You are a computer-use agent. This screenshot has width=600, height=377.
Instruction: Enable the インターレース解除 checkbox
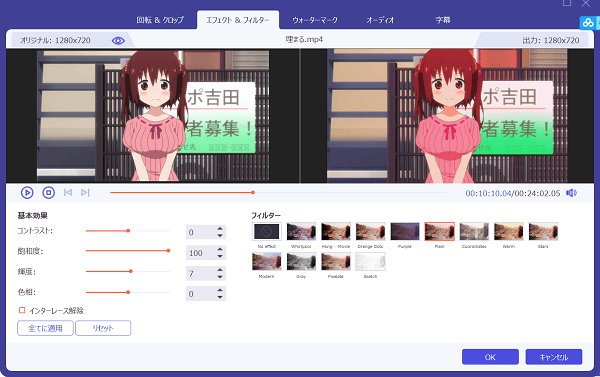pos(22,310)
